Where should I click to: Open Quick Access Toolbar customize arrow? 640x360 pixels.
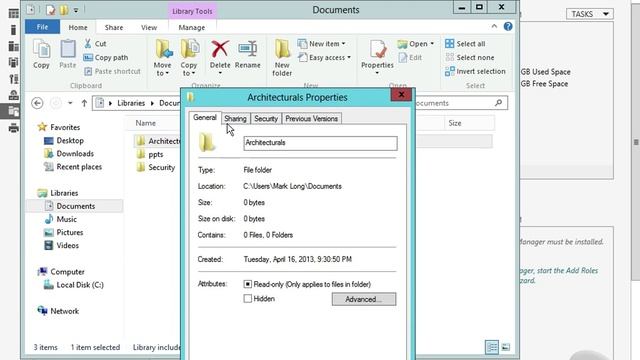click(76, 10)
